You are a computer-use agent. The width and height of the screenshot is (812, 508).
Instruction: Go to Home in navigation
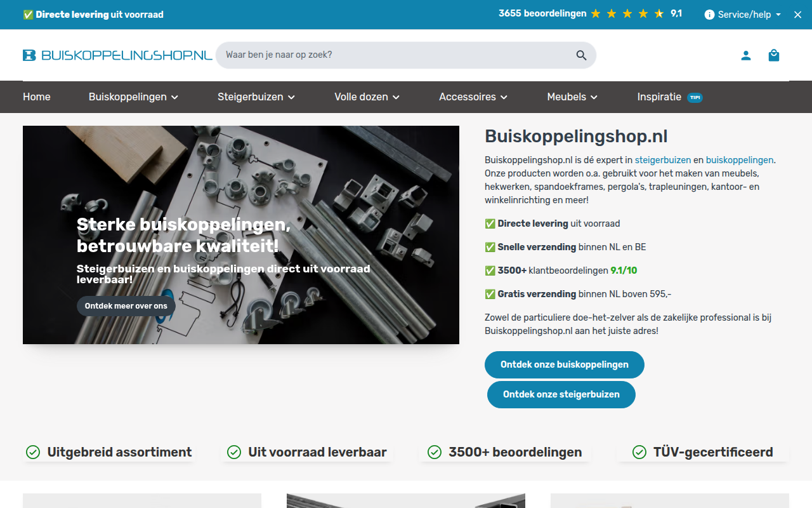(x=37, y=97)
